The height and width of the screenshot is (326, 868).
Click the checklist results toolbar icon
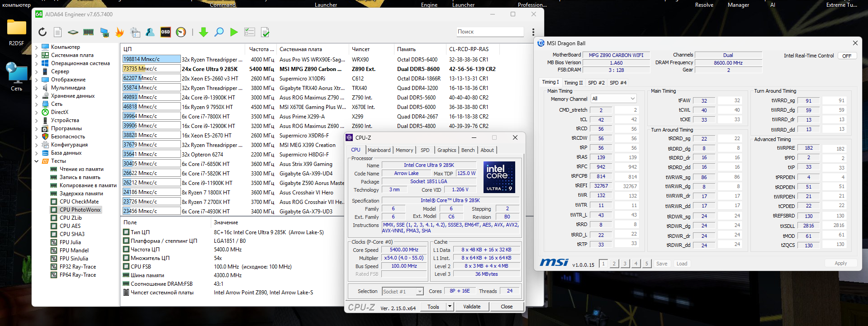[250, 32]
